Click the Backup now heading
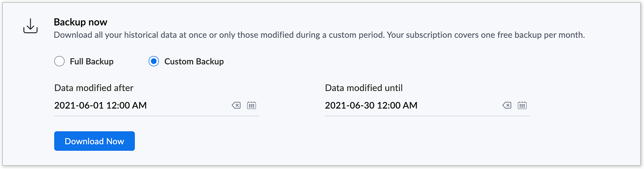 pyautogui.click(x=80, y=22)
